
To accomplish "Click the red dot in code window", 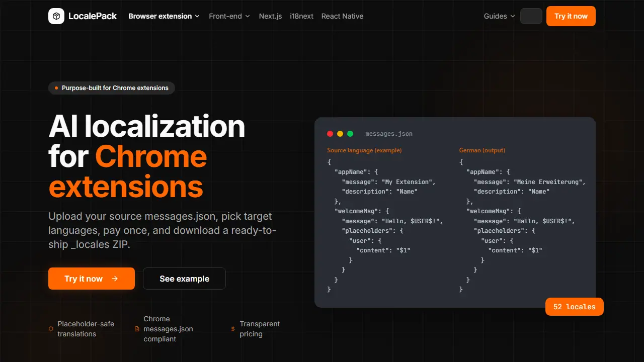I will 330,134.
